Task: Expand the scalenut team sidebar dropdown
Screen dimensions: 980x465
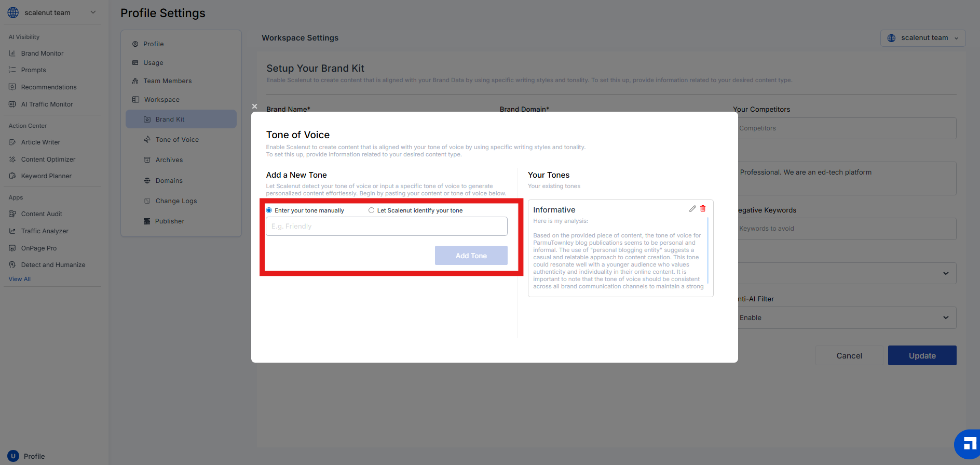Action: pos(93,12)
